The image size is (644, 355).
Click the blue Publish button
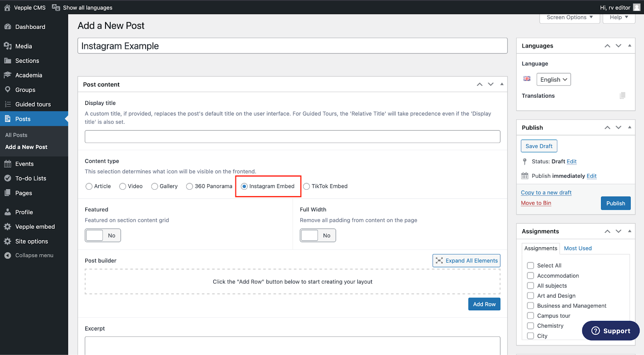coord(615,203)
